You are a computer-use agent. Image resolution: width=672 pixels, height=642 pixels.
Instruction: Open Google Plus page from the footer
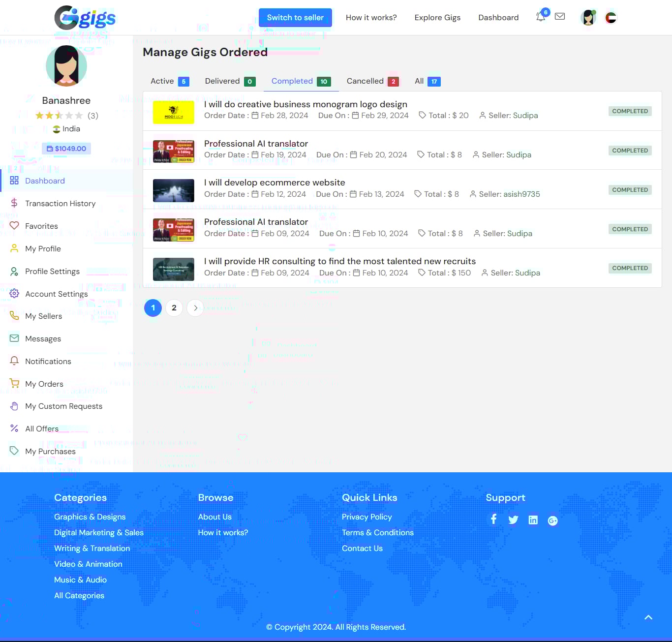[552, 520]
